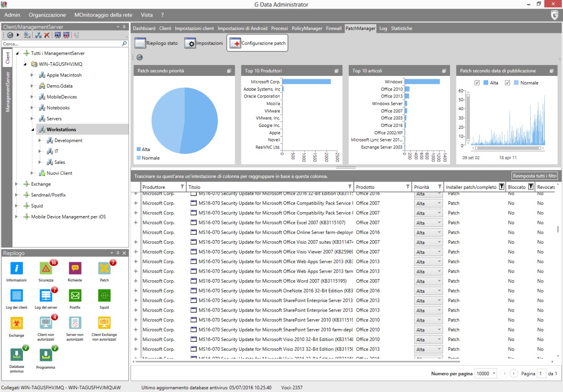Click the Impostazioni button in PatchManager
The width and height of the screenshot is (563, 392).
coord(203,43)
